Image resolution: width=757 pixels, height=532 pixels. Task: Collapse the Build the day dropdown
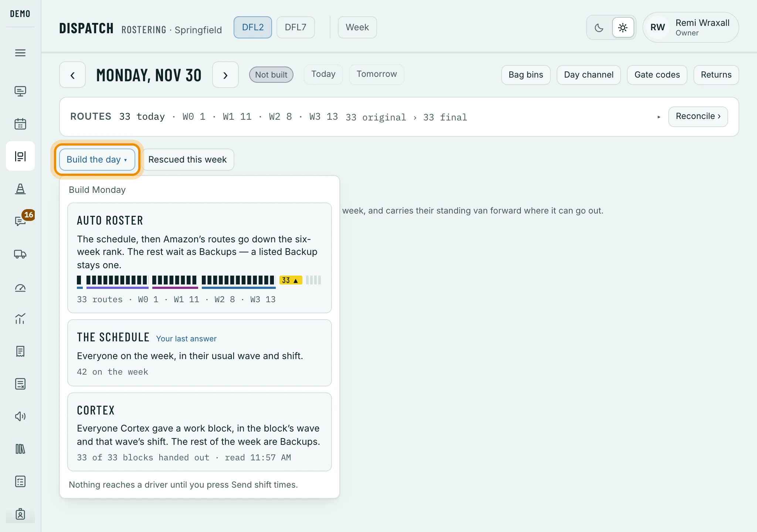click(97, 160)
